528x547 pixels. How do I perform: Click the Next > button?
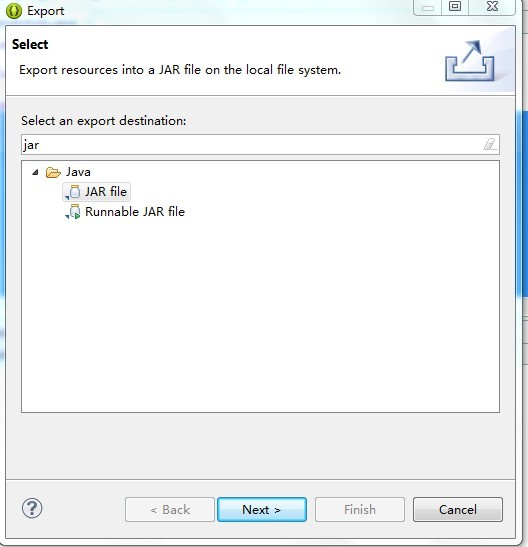262,510
